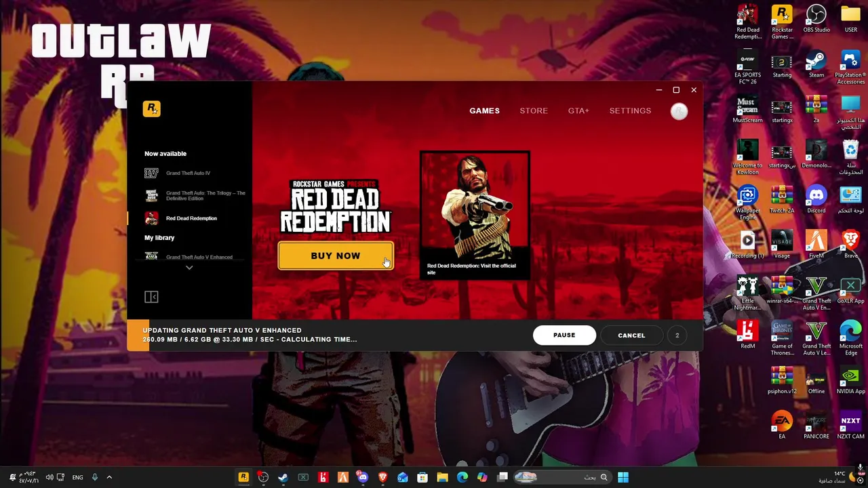Open MustScream desktop shortcut
This screenshot has height=488, width=868.
(748, 110)
